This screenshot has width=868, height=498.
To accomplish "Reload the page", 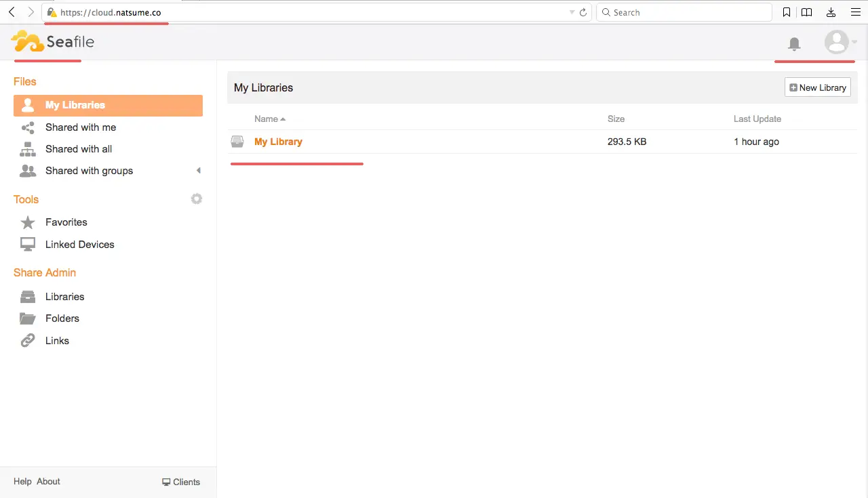I will click(583, 12).
